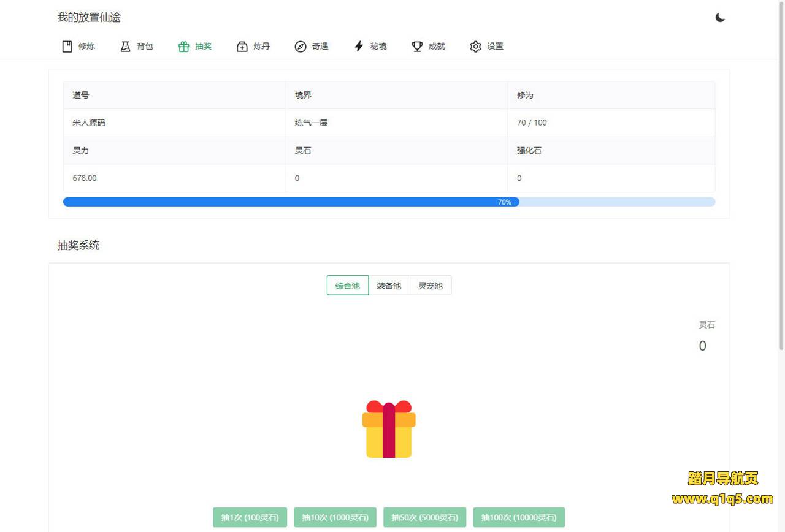Select the 综合池 pool option

tap(348, 286)
